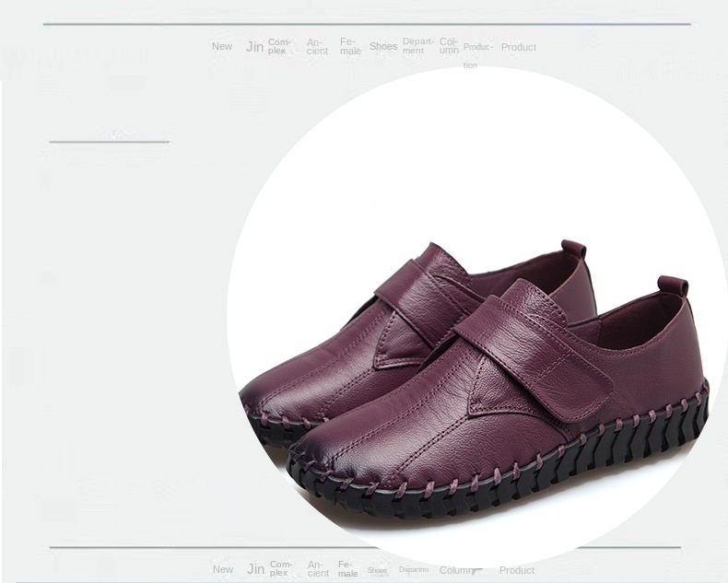Select 'Jin' in the top navigation bar
Screen dimensions: 728x583
click(254, 47)
